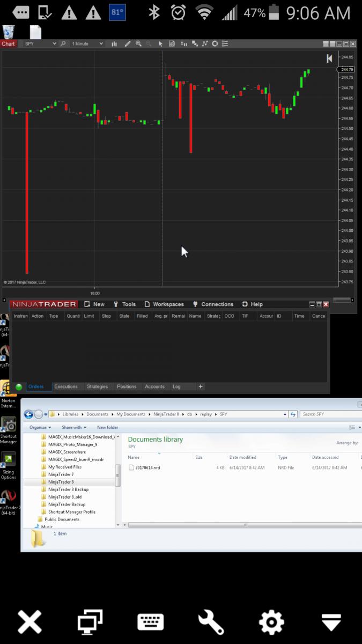Switch to the Positions tab
362x644 pixels.
click(x=127, y=386)
